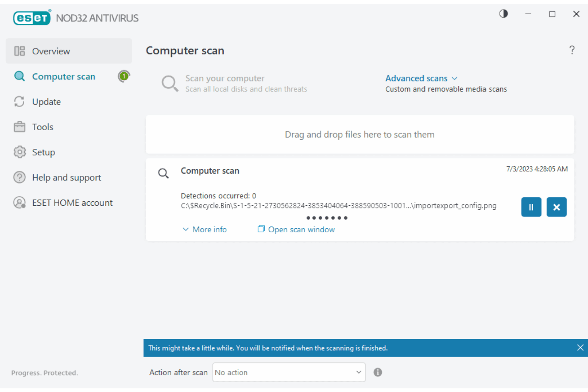Click the drag and drop files area
Viewport: 588px width, 392px height.
[360, 135]
